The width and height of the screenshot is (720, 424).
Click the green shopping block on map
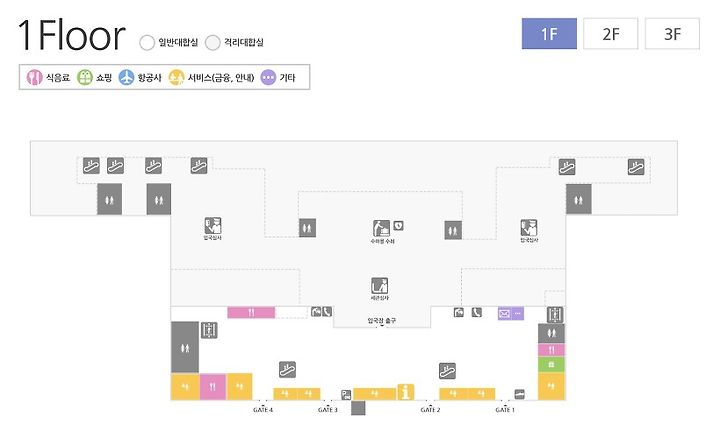[551, 365]
